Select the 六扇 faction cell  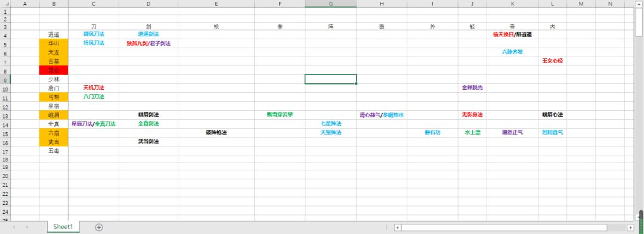(x=54, y=132)
